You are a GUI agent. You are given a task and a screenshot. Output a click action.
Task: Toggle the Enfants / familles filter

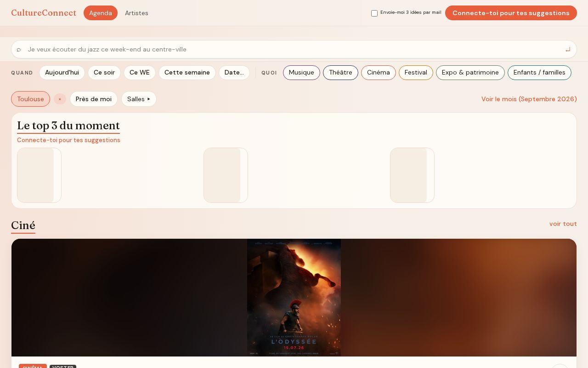(x=539, y=73)
